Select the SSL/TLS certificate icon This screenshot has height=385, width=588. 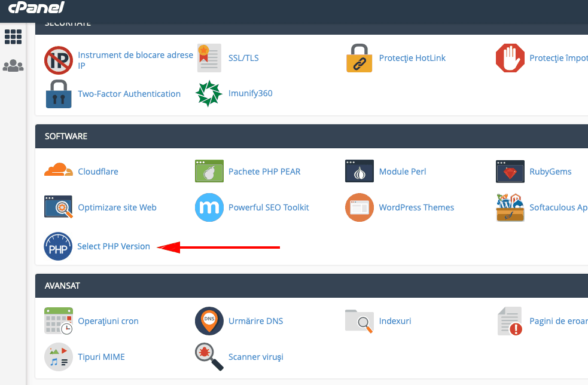208,57
